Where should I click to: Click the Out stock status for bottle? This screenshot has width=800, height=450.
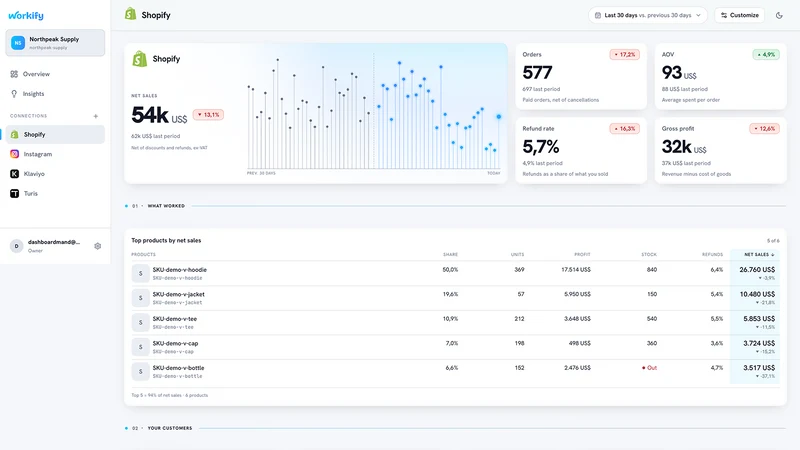[649, 368]
